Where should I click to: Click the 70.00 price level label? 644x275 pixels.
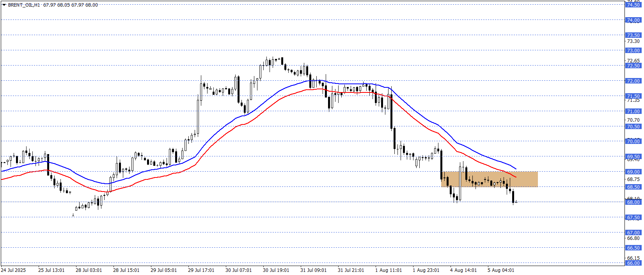(x=633, y=141)
